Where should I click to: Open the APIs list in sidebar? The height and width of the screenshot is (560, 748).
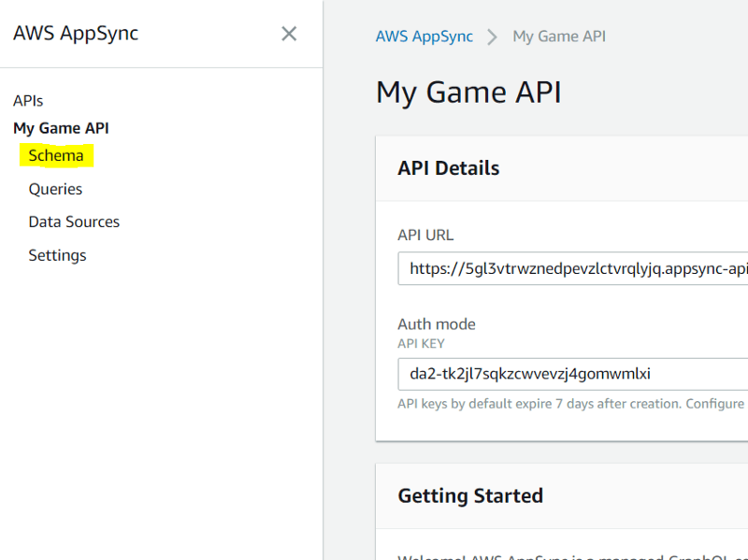point(28,101)
